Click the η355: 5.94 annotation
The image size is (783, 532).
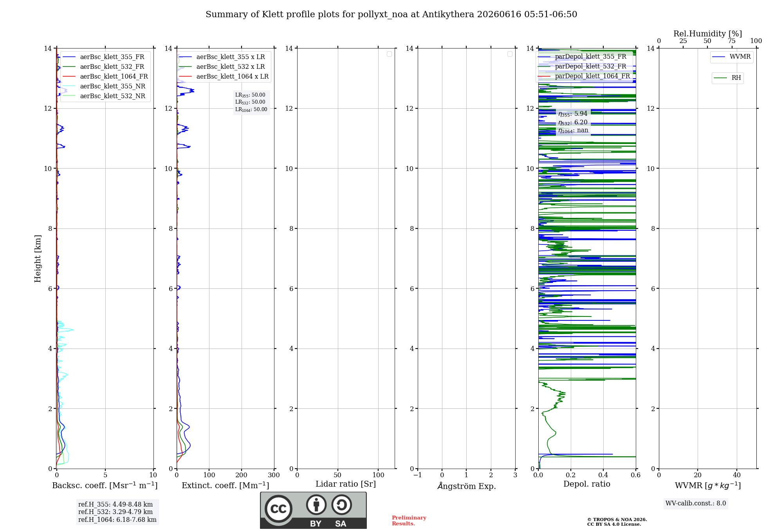[x=573, y=114]
